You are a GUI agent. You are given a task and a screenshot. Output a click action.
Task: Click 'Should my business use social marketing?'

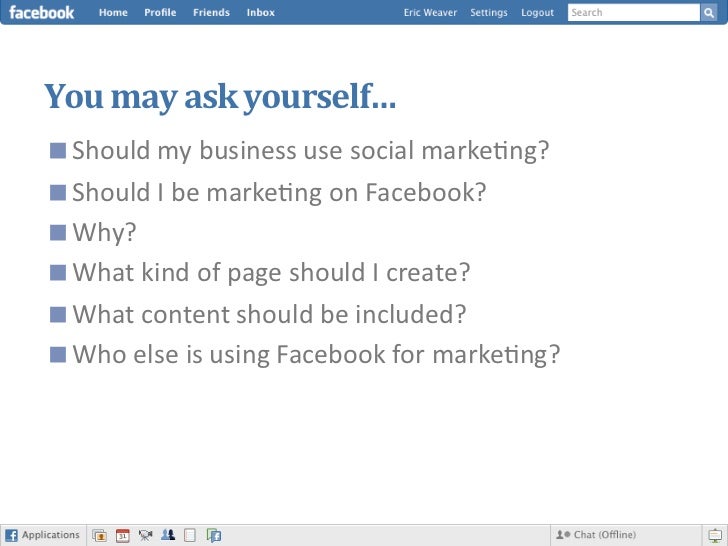coord(310,151)
